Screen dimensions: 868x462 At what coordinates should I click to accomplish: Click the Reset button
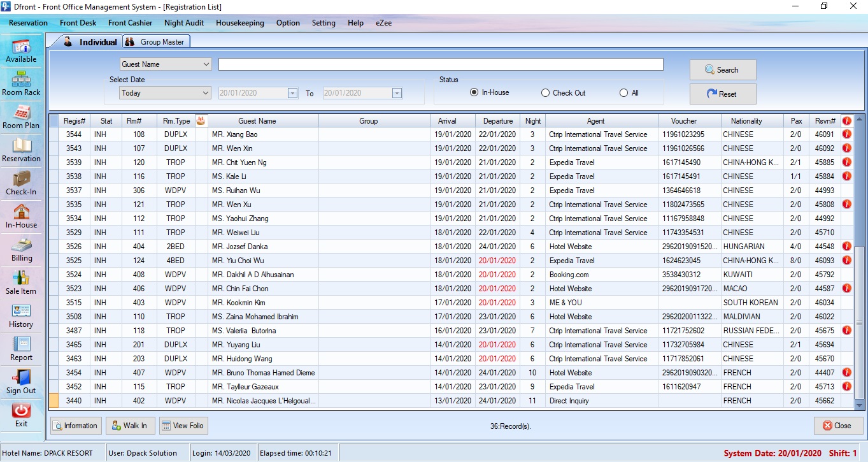point(723,94)
